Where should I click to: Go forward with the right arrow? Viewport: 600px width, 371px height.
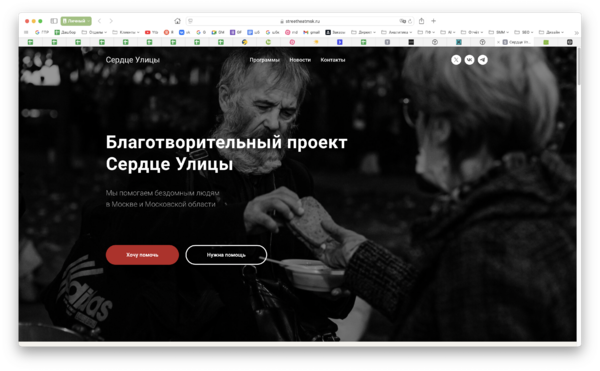(x=111, y=21)
